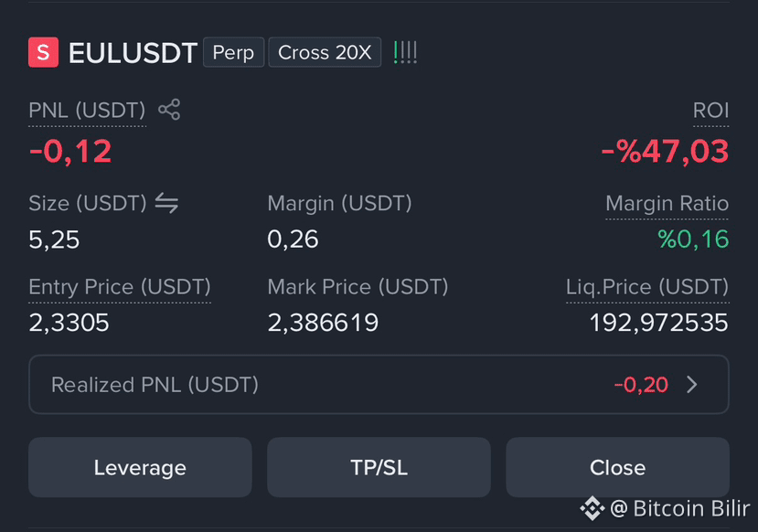Tap the ADL indicator bars
758x532 pixels.
pos(405,52)
